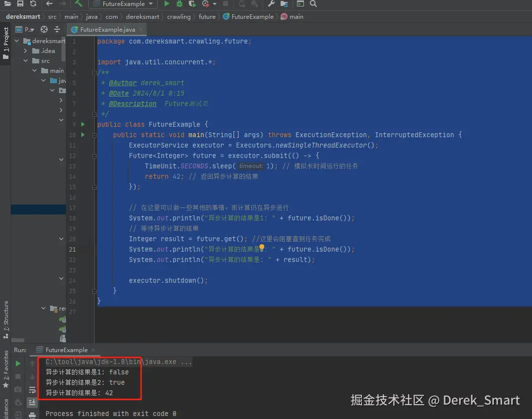
Task: Click the Stop button in Run panel
Action: coord(18,376)
